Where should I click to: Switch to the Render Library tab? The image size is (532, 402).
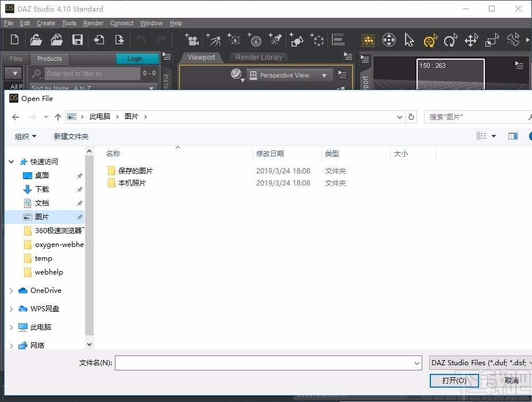coord(259,57)
